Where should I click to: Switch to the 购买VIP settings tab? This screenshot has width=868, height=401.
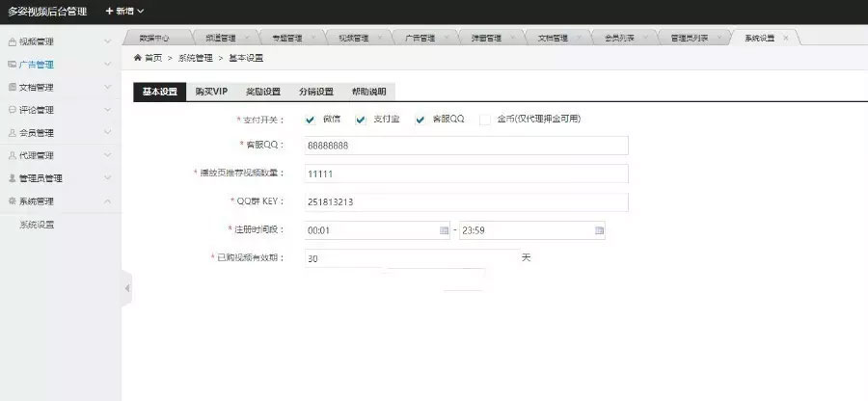[210, 92]
